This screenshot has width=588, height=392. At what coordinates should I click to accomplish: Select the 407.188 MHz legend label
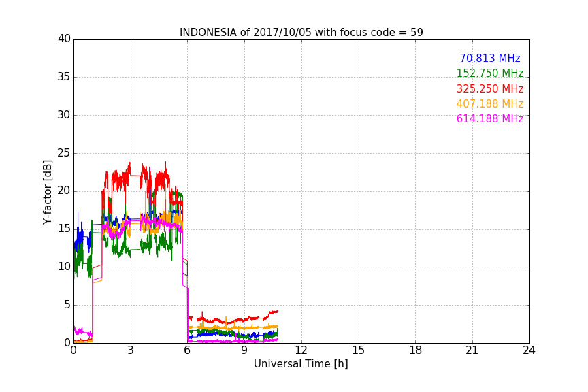pyautogui.click(x=490, y=103)
